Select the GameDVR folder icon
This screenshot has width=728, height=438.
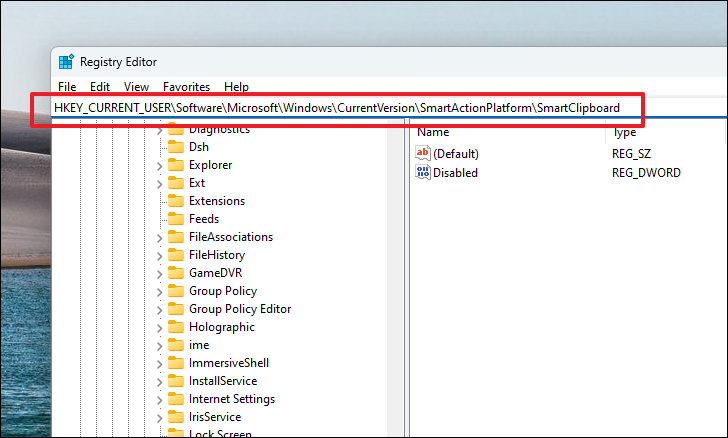[176, 274]
